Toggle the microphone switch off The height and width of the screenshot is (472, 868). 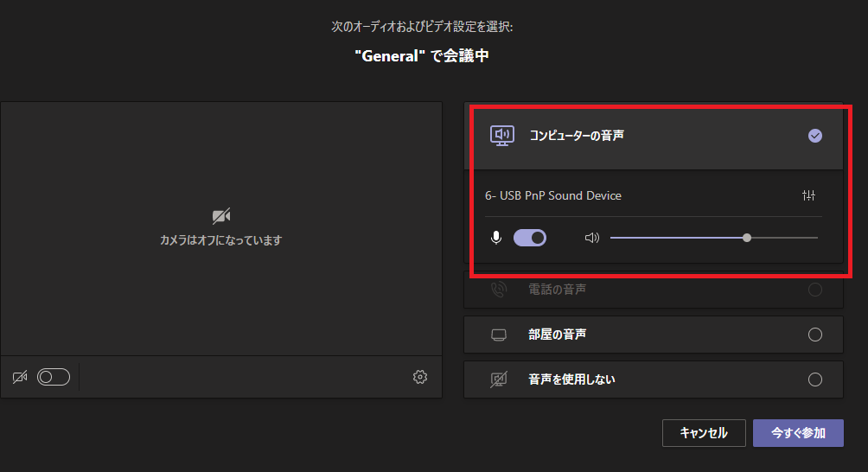(530, 238)
